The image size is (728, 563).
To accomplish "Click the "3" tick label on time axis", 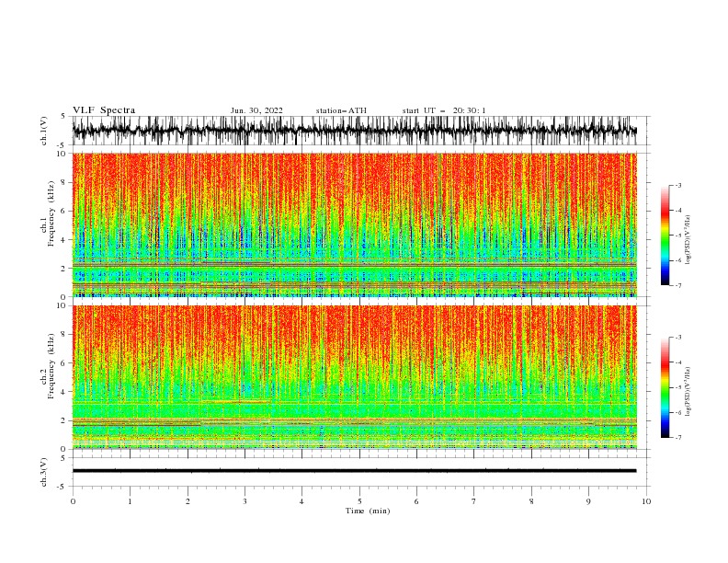I will click(x=245, y=501).
